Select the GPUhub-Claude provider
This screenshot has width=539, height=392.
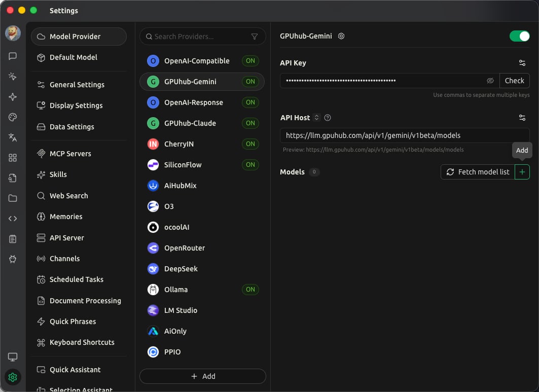pos(202,123)
